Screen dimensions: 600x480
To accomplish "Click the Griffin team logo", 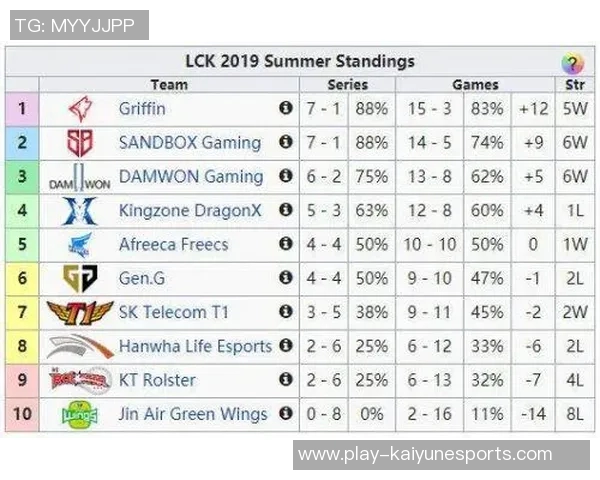I will (x=79, y=108).
